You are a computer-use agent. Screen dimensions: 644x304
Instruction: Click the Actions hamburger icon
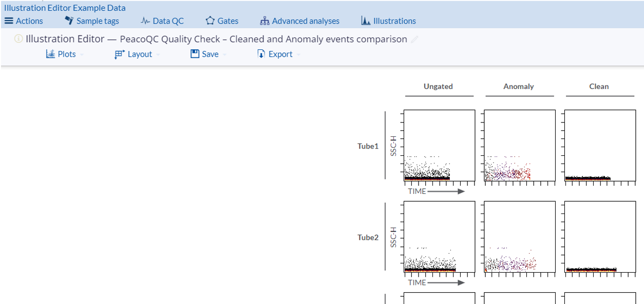9,21
